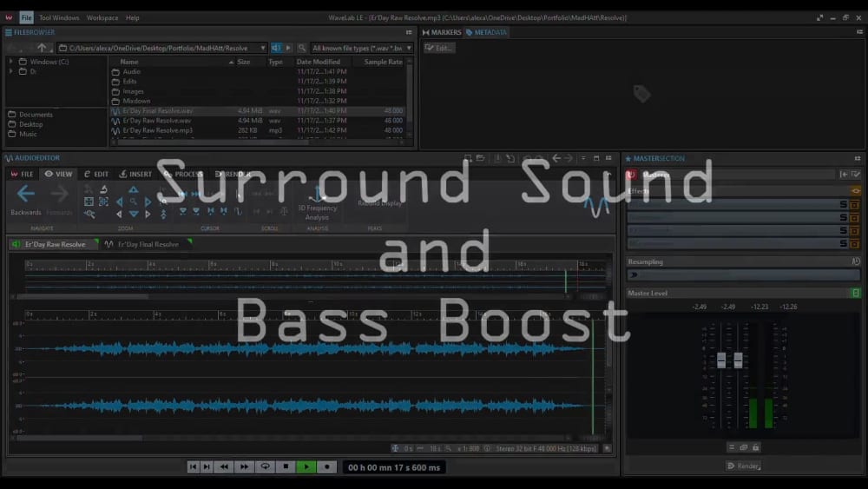Click the fast forward transport button
The height and width of the screenshot is (489, 868).
point(244,466)
